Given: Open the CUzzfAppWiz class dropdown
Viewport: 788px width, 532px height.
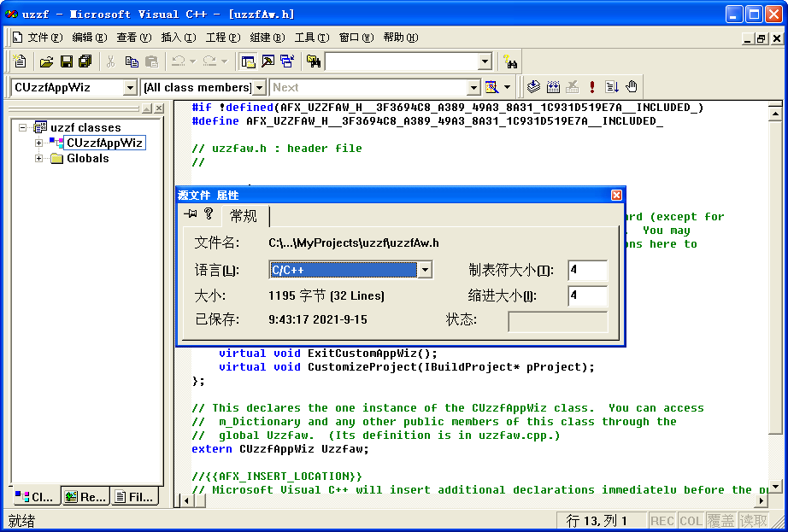Looking at the screenshot, I should 130,88.
